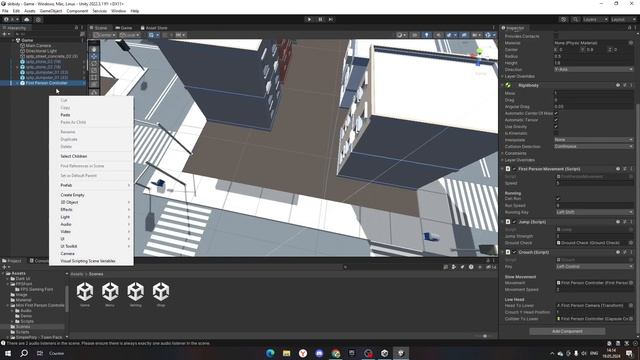Toggle the Automatic Tensor checkbox

(x=556, y=120)
